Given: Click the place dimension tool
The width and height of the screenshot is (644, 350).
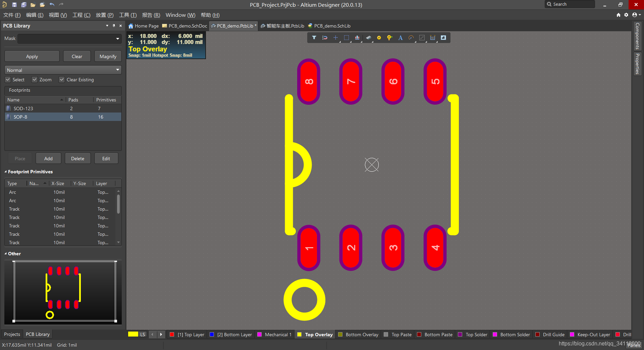Looking at the screenshot, I should 433,38.
